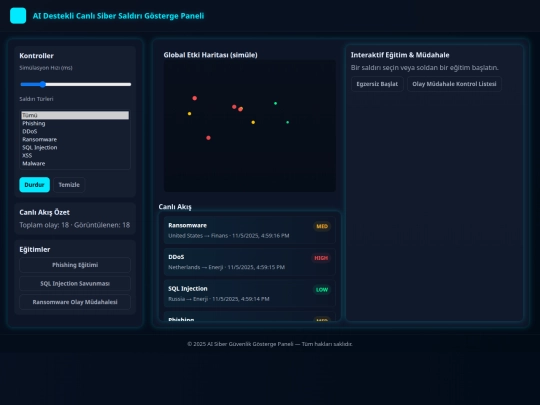Click the HIGH badge on DDoS event
The height and width of the screenshot is (405, 540).
click(x=321, y=258)
